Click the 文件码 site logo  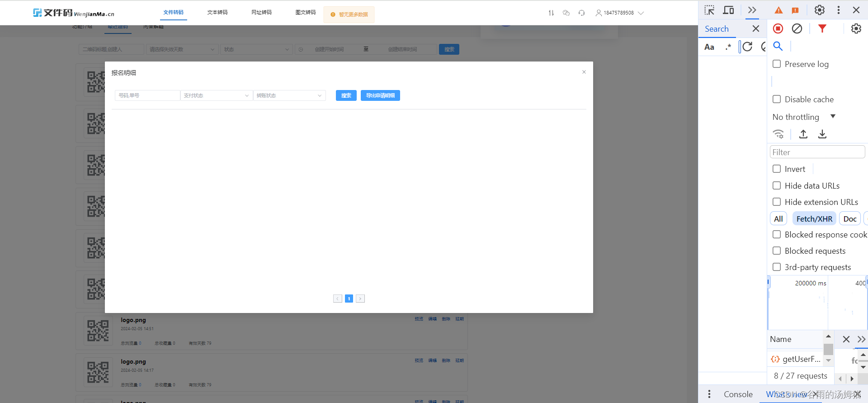point(74,13)
